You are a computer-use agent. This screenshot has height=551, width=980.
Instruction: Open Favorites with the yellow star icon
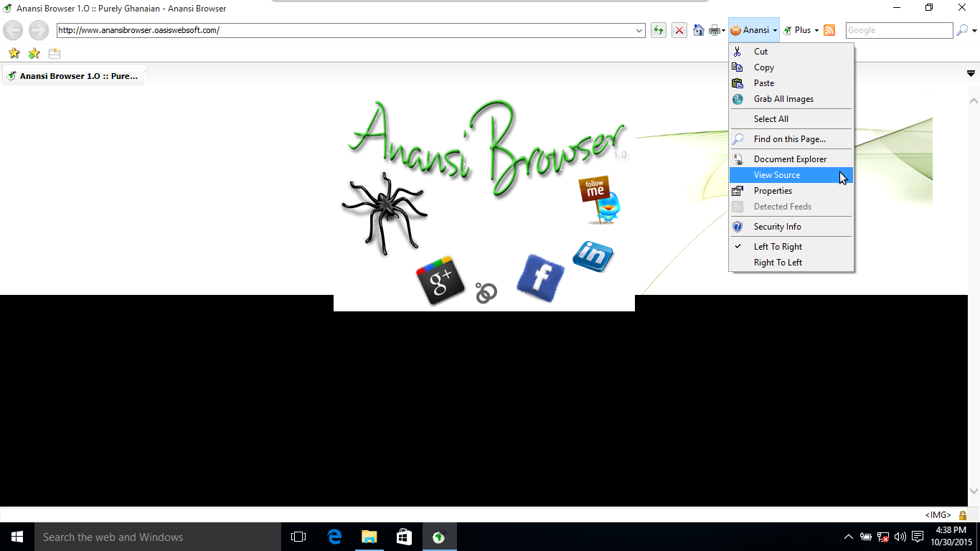[14, 53]
